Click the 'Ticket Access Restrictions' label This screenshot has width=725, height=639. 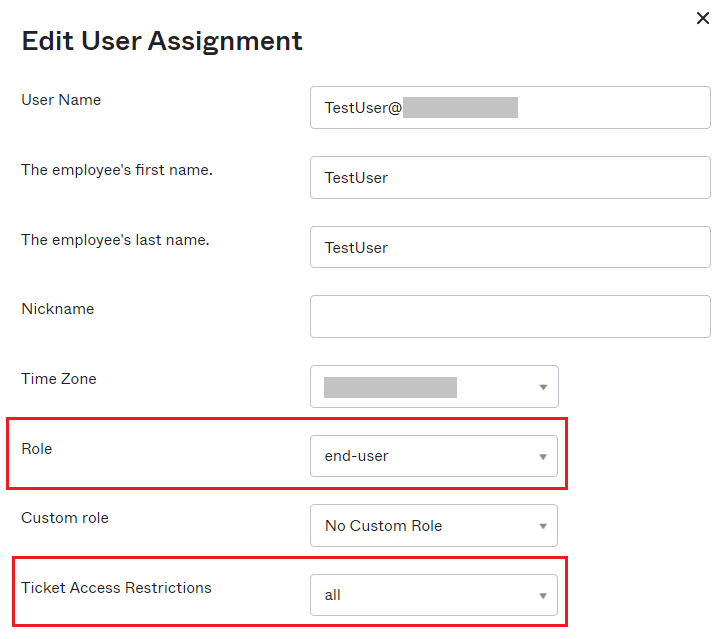pyautogui.click(x=116, y=588)
